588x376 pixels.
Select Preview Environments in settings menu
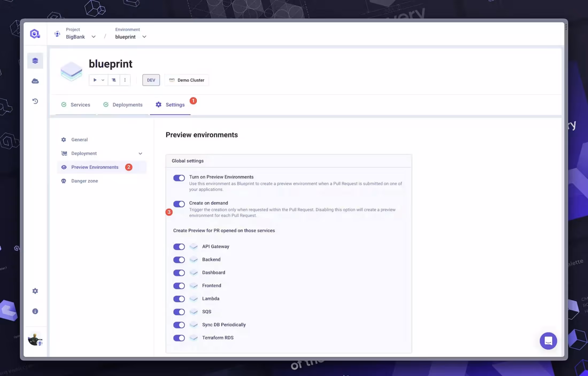[102, 167]
